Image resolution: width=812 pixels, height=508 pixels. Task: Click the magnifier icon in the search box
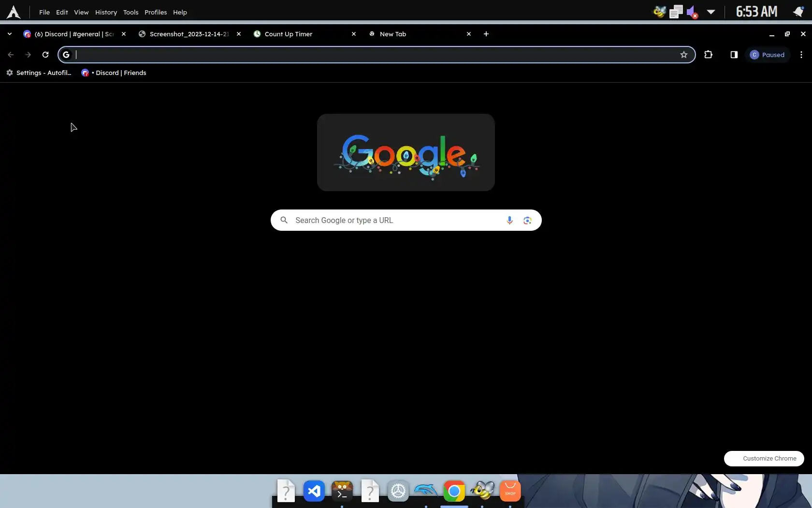point(284,220)
